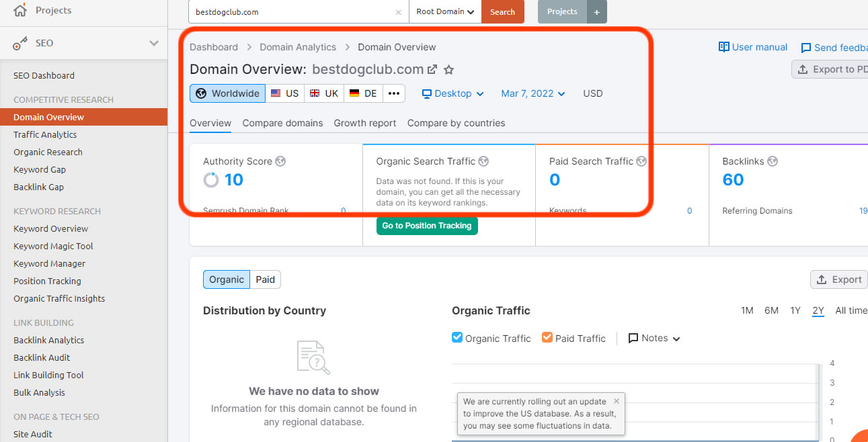The height and width of the screenshot is (442, 868).
Task: Select the Worldwide database
Action: pyautogui.click(x=227, y=93)
